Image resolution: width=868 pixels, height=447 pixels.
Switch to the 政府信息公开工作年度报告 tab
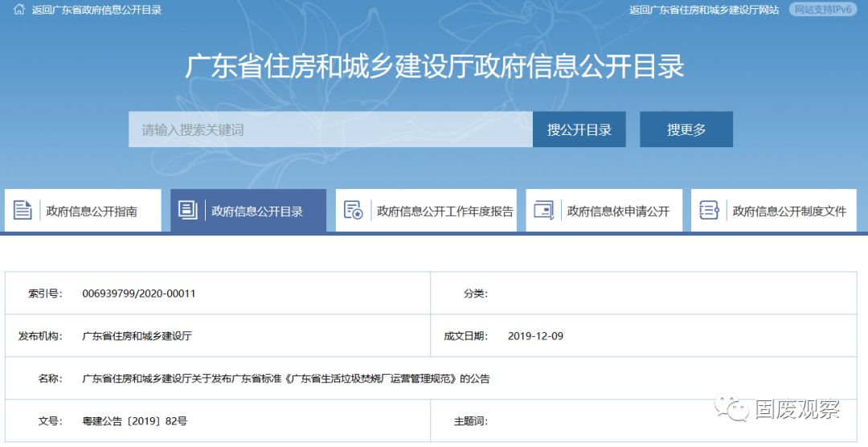point(444,211)
